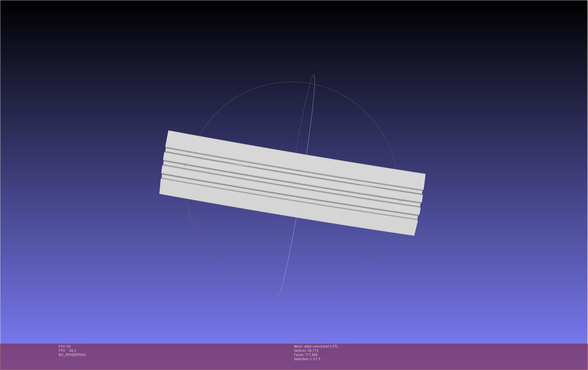Click the bottom-right corner of the mesh
This screenshot has height=370, width=588.
pos(414,235)
